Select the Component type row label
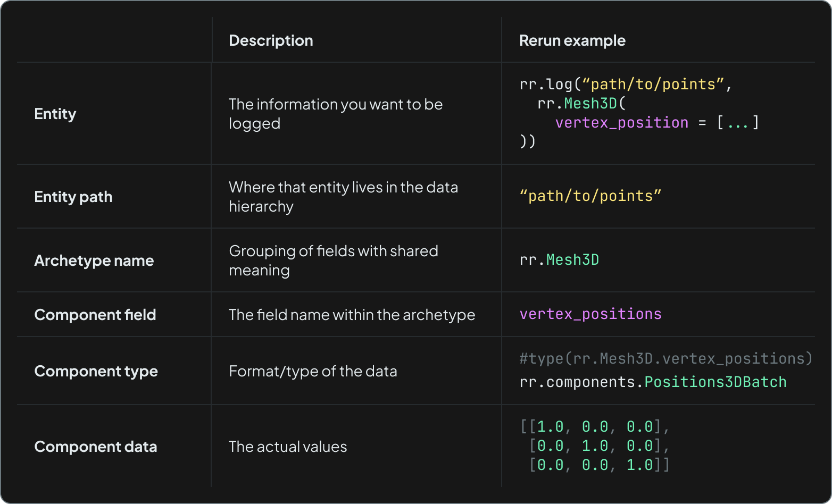The image size is (832, 504). tap(96, 371)
